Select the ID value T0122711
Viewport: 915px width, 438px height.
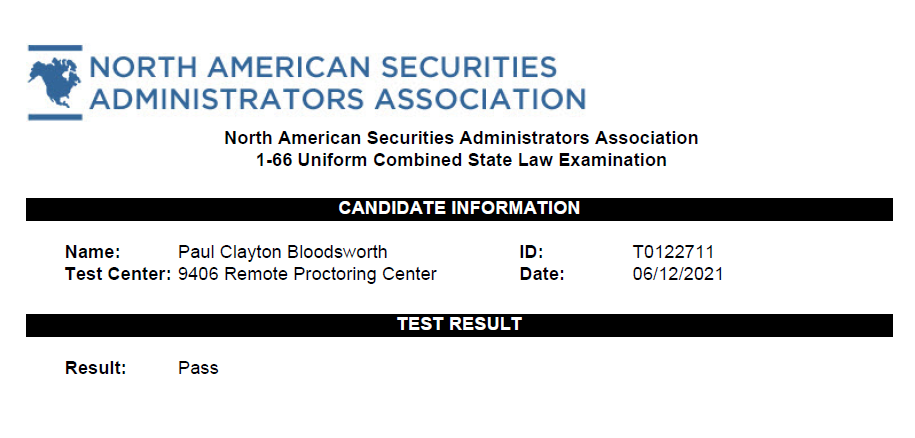[673, 252]
